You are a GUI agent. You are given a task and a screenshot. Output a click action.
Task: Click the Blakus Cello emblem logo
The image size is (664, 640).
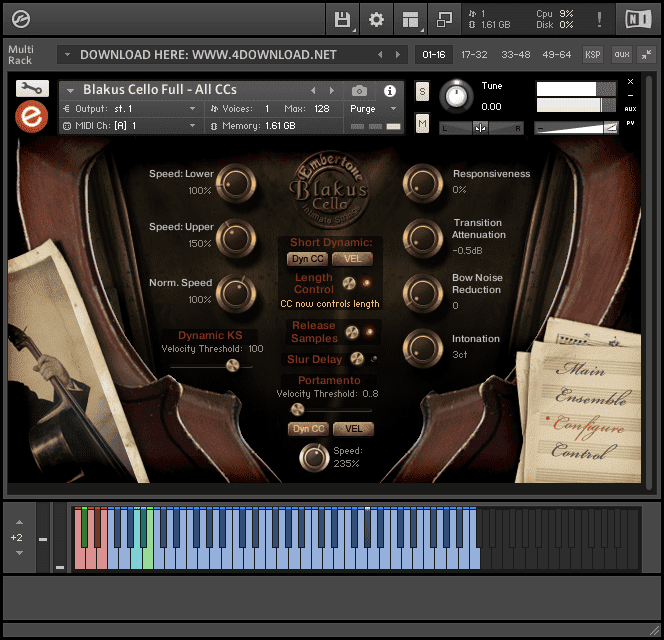pyautogui.click(x=329, y=189)
